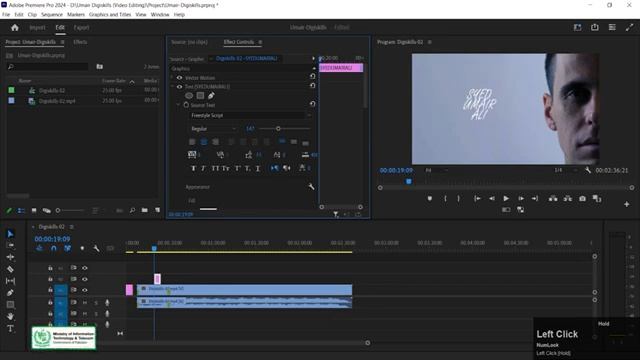Reset the Source Text parameter
This screenshot has height=360, width=640.
pyautogui.click(x=313, y=104)
